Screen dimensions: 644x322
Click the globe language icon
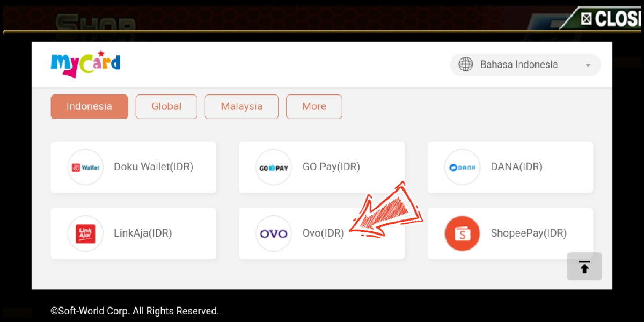tap(465, 64)
